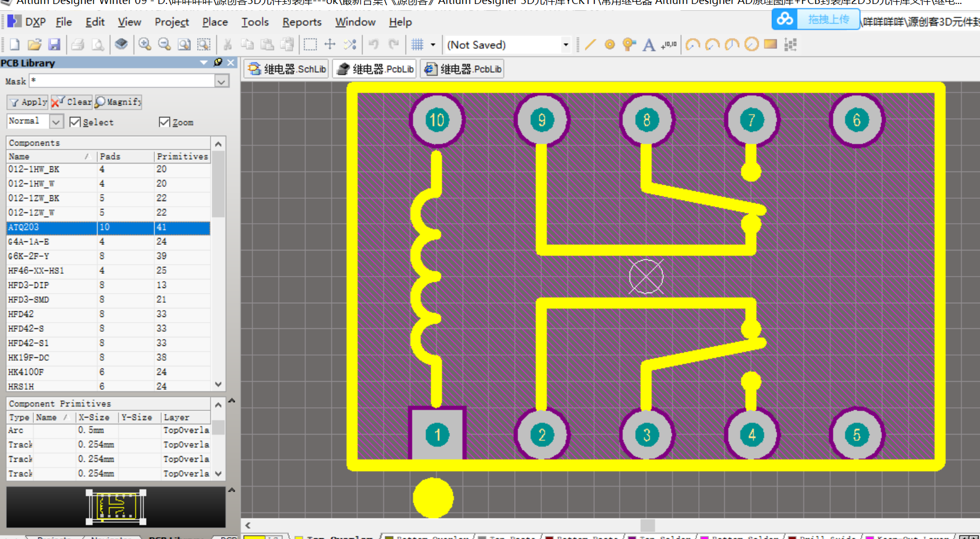Select the Place Via tool

[x=629, y=44]
